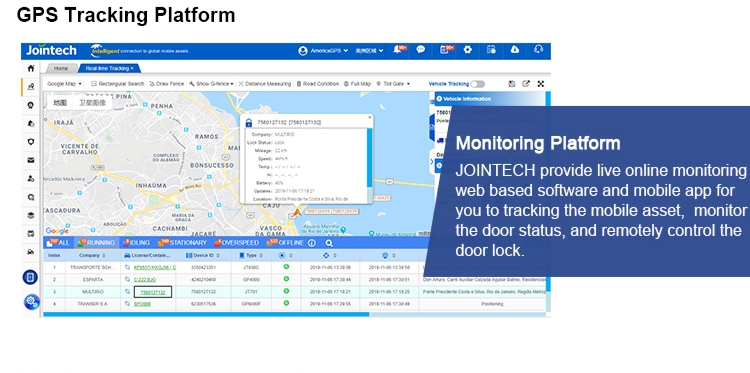Open license link C-222 BJG
Viewport: 750px width, 373px height.
(145, 279)
